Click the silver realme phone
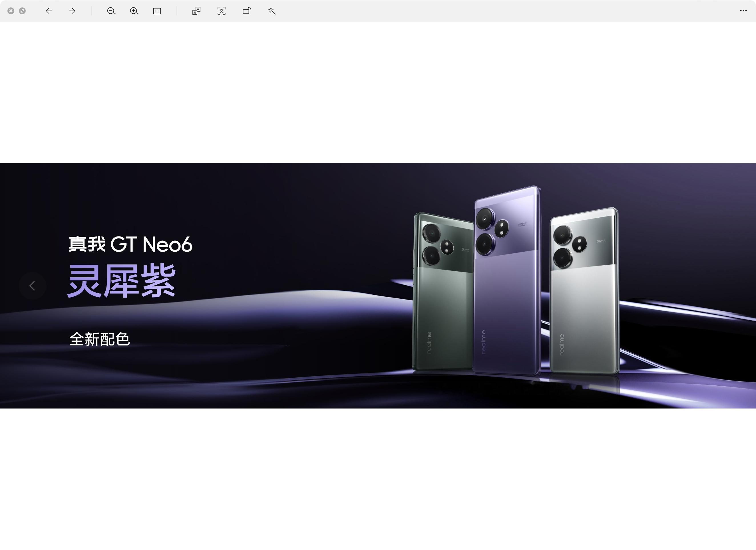This screenshot has height=550, width=756. (x=584, y=290)
